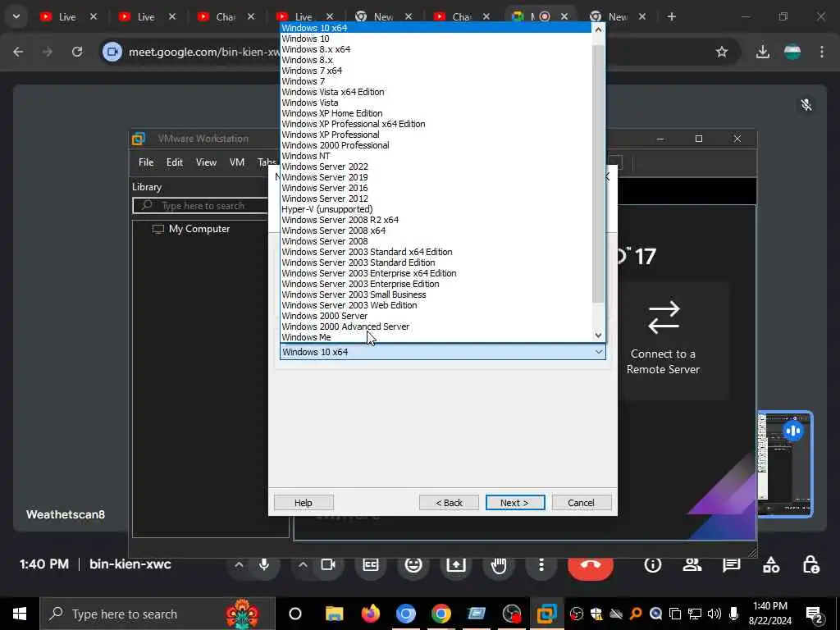Open the Windows Start menu
This screenshot has height=630, width=840.
coord(20,614)
